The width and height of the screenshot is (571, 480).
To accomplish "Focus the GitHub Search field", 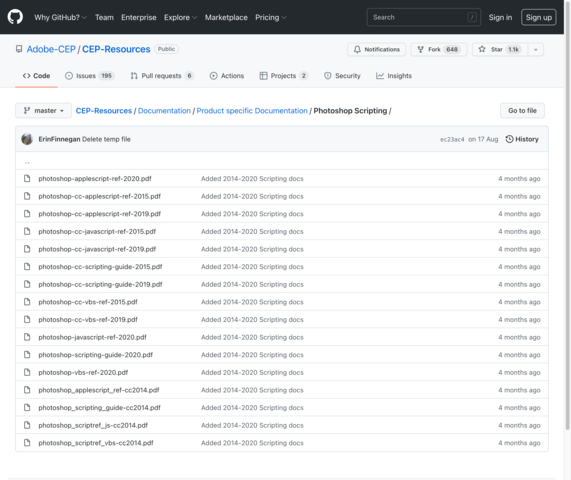I will [424, 17].
